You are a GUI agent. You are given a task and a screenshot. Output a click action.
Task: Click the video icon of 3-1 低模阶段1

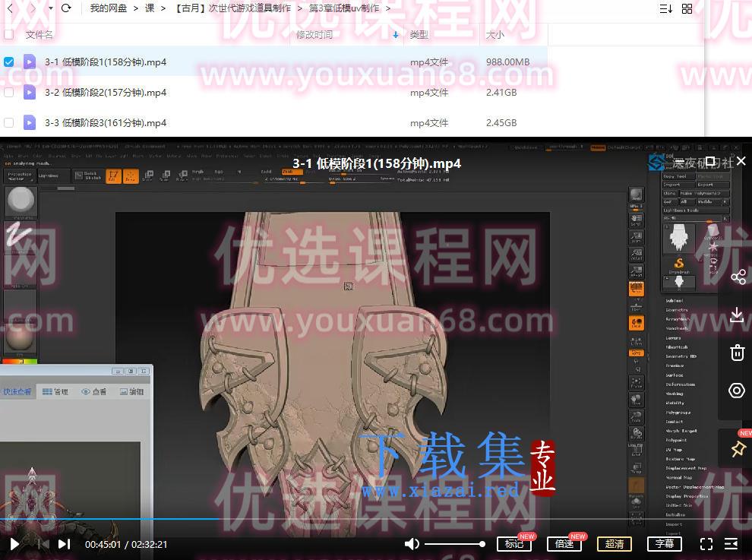point(30,62)
